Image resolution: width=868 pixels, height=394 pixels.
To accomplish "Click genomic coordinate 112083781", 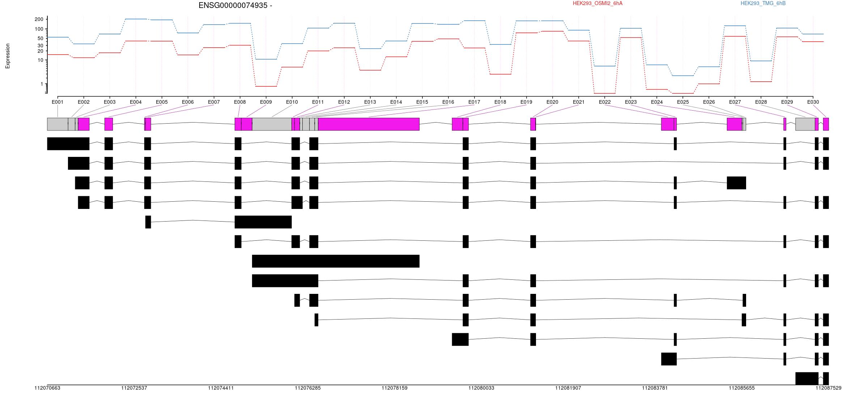I will (x=655, y=388).
